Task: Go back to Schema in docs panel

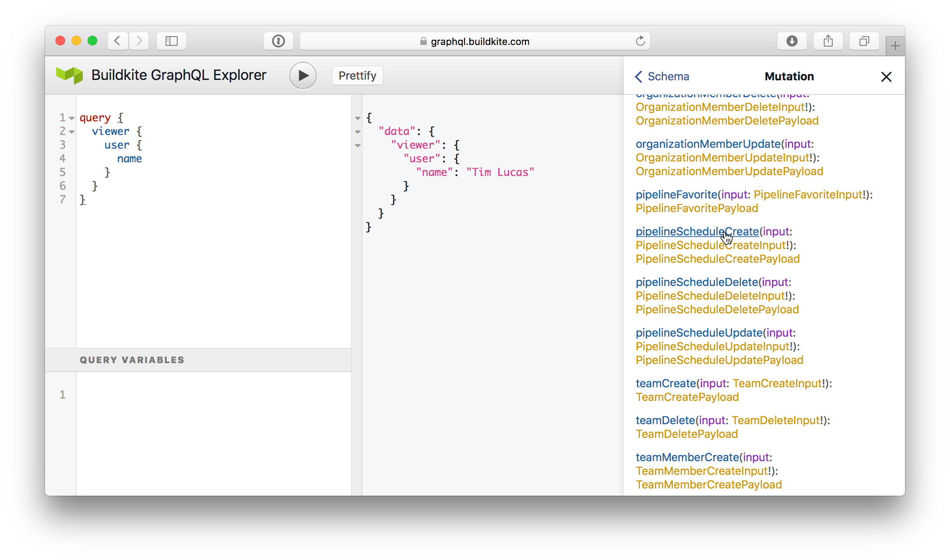Action: click(662, 76)
